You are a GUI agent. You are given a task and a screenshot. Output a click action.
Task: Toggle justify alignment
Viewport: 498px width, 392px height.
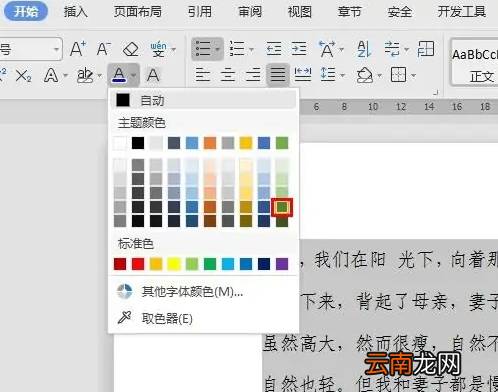pos(278,75)
